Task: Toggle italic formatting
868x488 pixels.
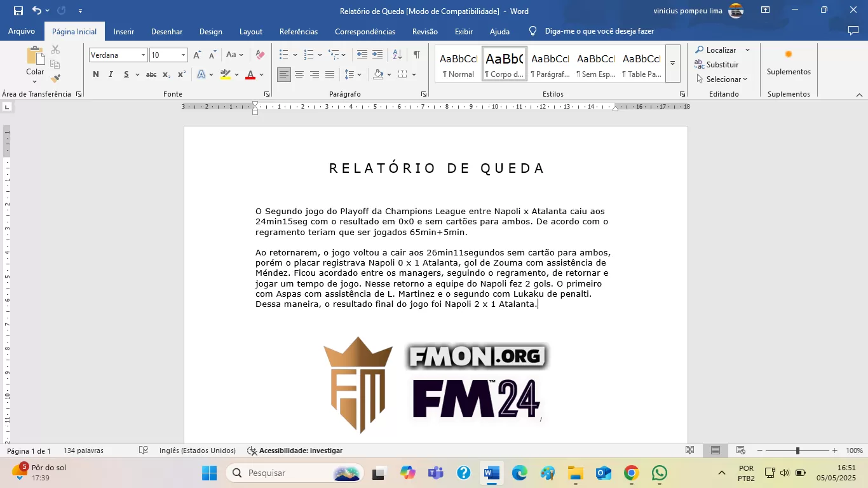Action: coord(111,74)
